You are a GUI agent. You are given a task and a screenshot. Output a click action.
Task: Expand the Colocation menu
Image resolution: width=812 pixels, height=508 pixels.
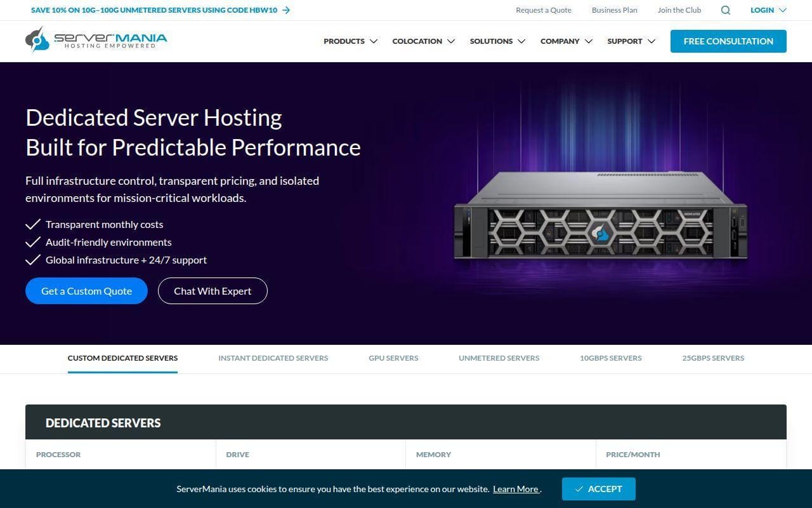[x=424, y=41]
